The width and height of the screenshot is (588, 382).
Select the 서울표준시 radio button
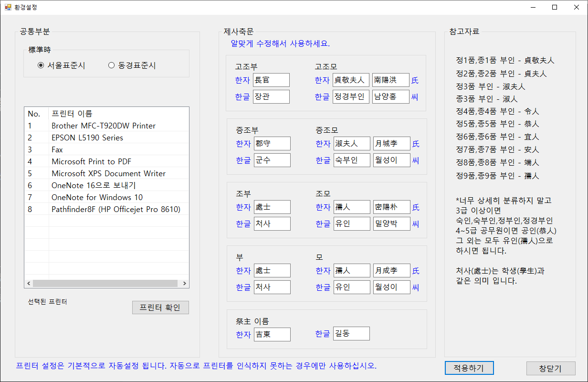tap(61, 65)
